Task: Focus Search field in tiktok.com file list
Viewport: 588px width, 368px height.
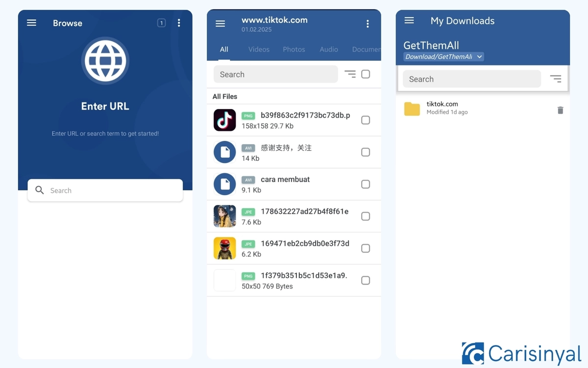Action: [276, 75]
